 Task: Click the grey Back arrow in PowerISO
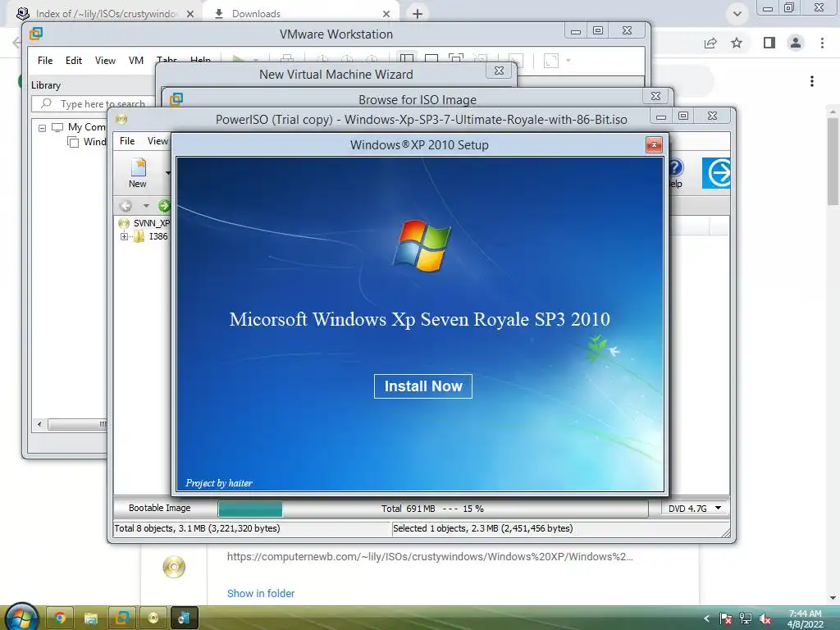coord(126,206)
